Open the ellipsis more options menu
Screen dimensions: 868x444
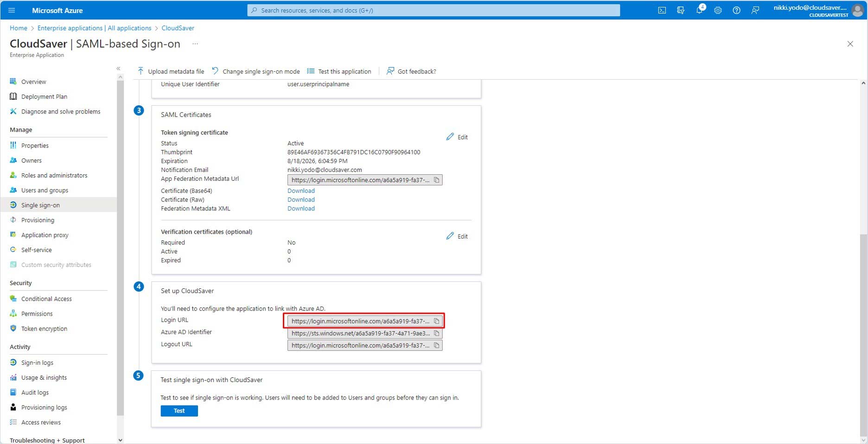click(x=195, y=44)
